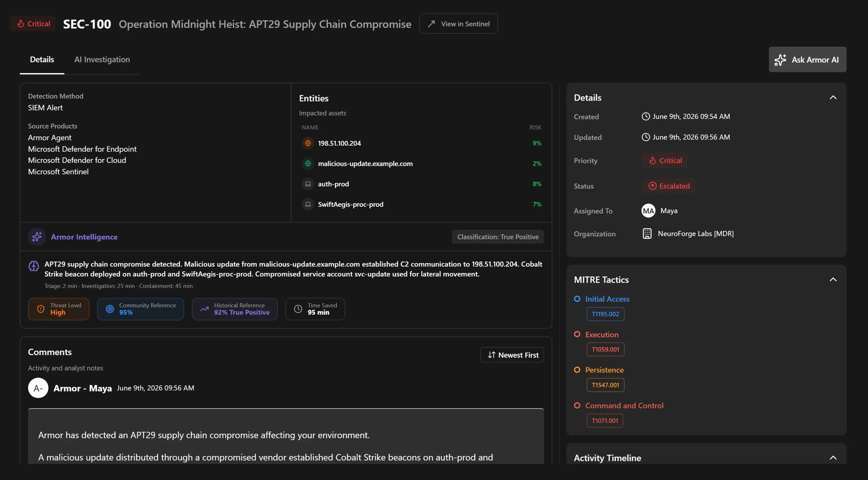This screenshot has height=480, width=868.
Task: Click the MA avatar for assignee Maya
Action: pos(648,211)
